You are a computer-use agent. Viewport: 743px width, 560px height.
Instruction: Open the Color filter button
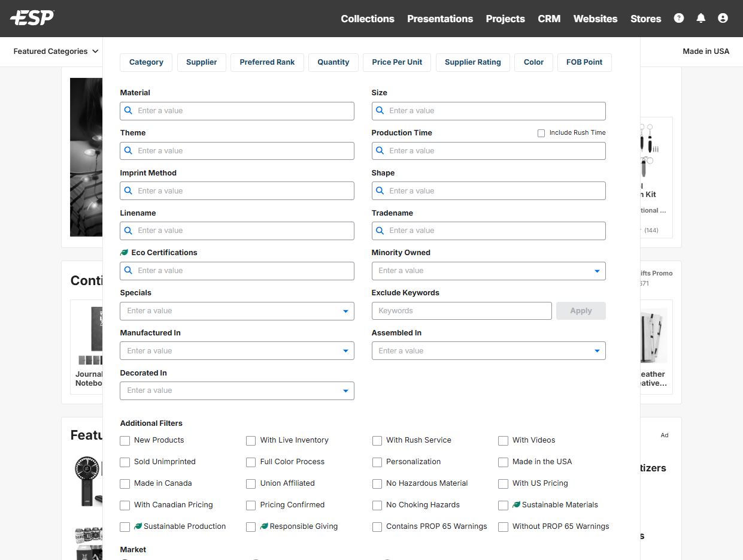(x=533, y=62)
